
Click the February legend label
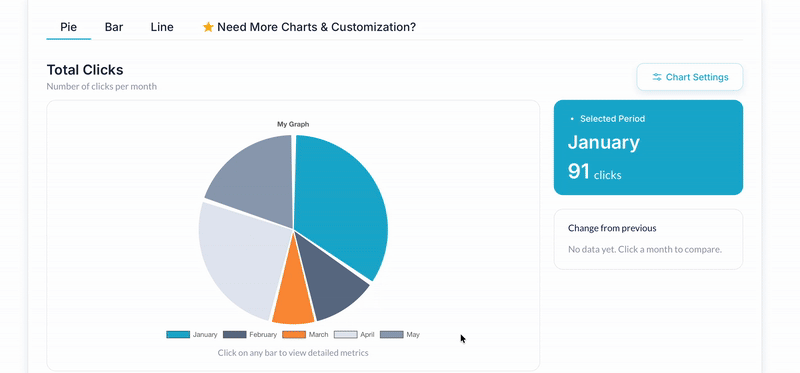[x=263, y=335]
